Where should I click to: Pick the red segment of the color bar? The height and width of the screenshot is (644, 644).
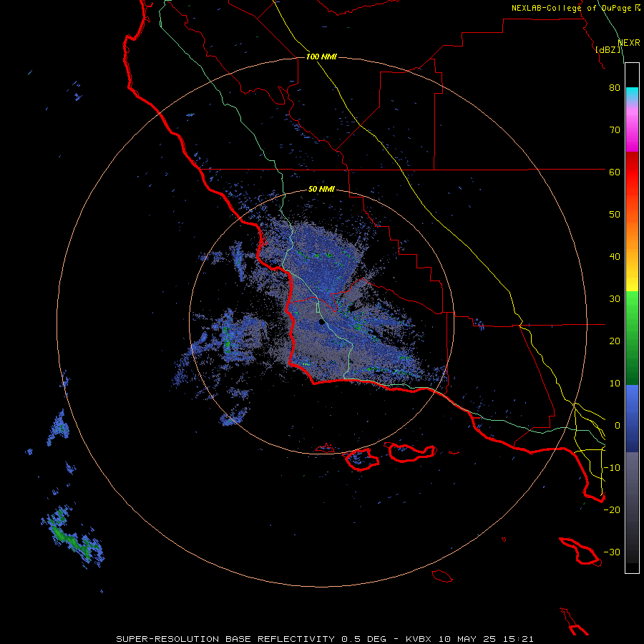pyautogui.click(x=632, y=172)
